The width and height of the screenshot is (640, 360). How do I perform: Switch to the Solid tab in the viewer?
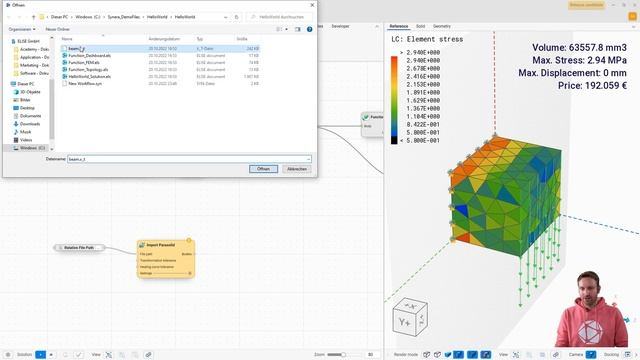pos(420,26)
